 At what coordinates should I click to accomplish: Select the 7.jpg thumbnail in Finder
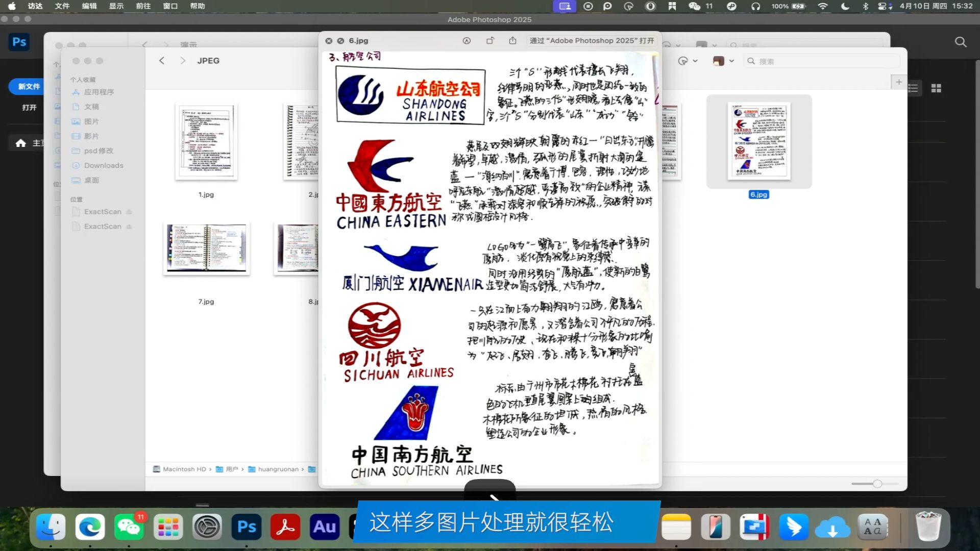tap(207, 248)
